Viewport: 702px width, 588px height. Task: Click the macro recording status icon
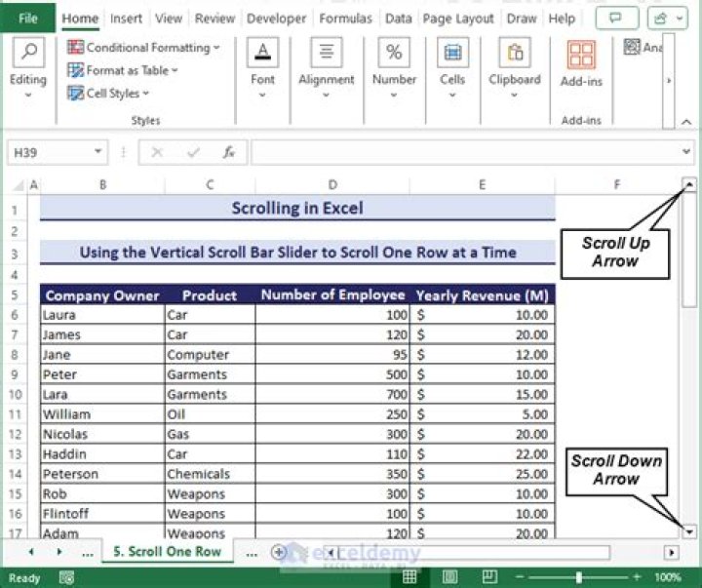click(66, 577)
